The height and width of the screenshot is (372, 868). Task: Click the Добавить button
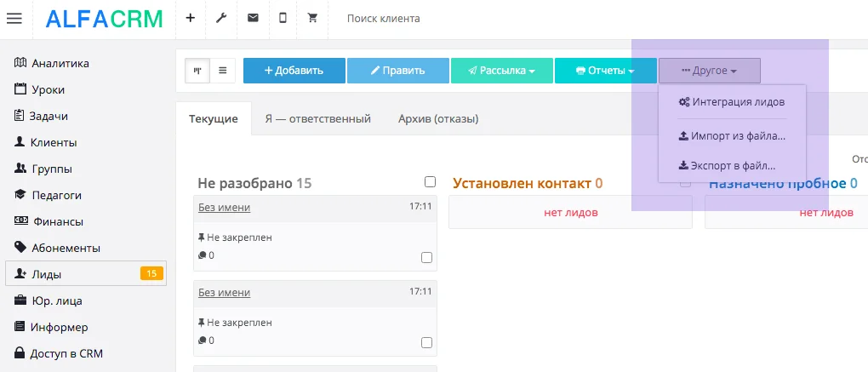294,71
